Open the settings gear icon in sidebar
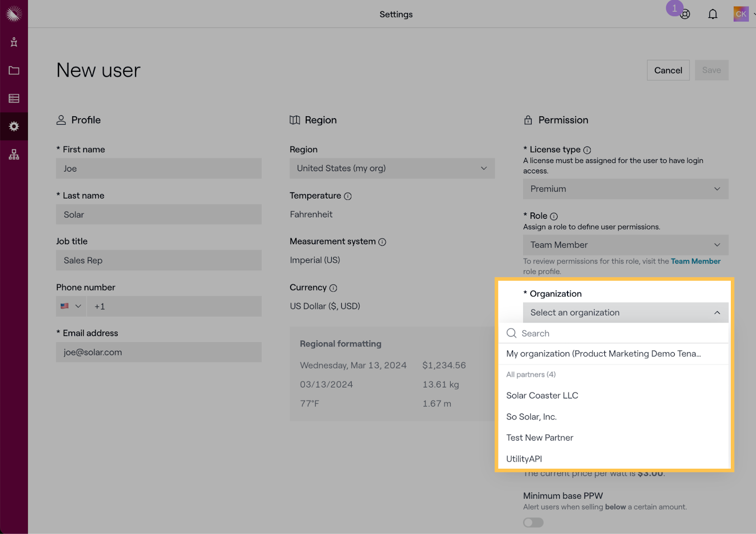Screen dimensions: 756x534 click(x=14, y=126)
